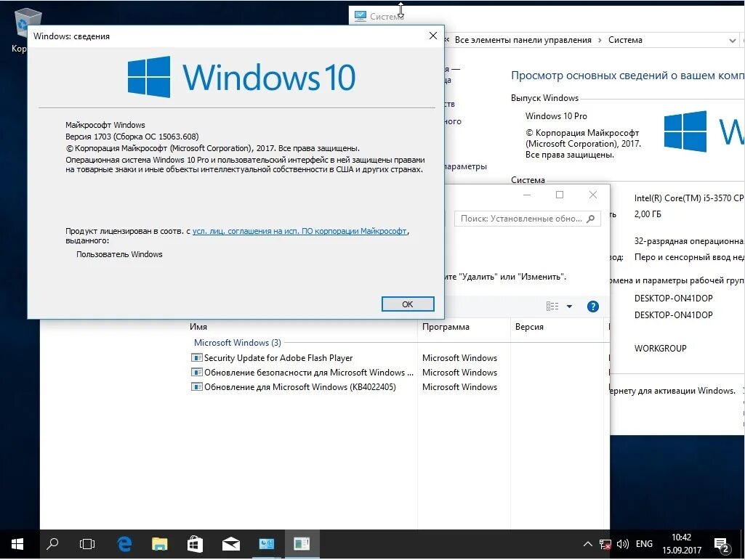
Task: Collapse the Microsoft Windows (3) group
Action: point(237,342)
